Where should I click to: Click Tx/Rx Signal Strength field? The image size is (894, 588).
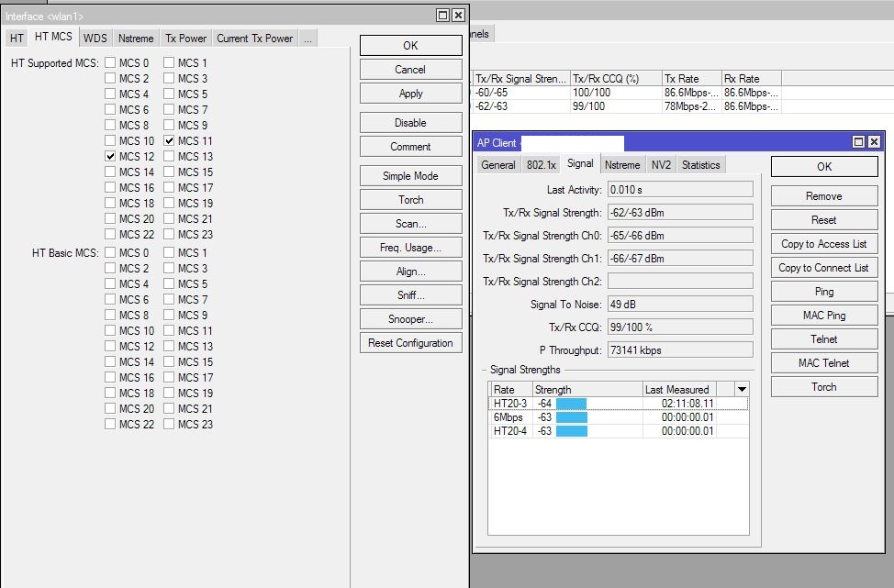680,213
